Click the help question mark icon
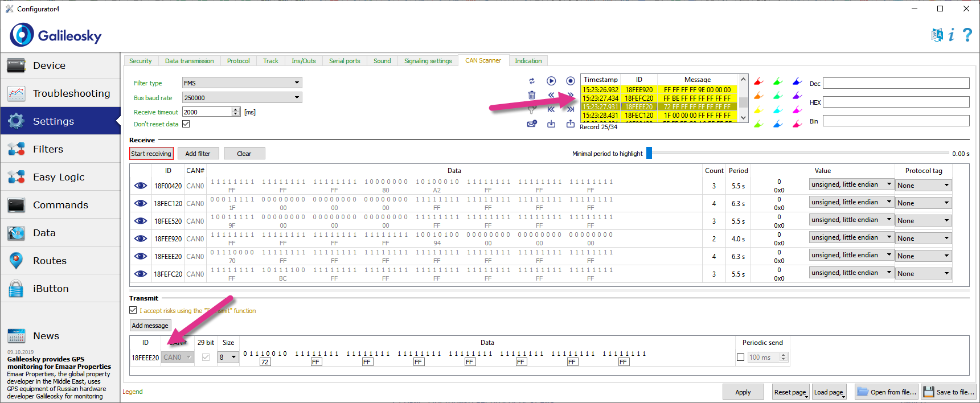 967,35
